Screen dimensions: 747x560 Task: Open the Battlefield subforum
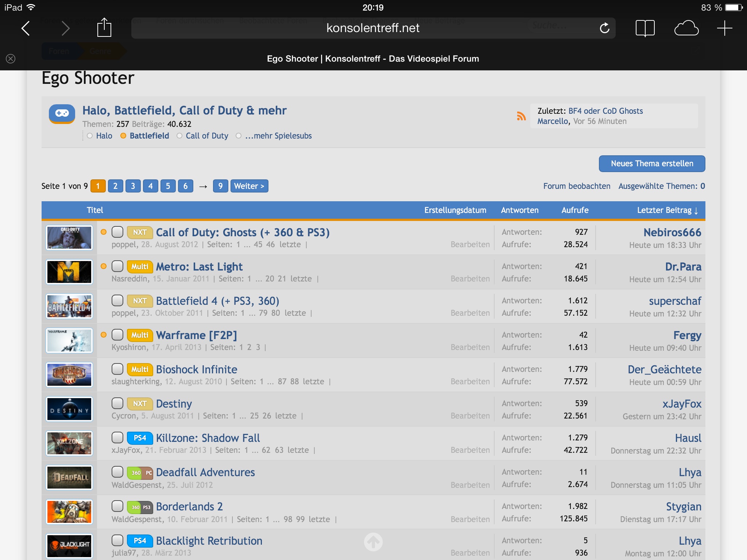pos(149,136)
